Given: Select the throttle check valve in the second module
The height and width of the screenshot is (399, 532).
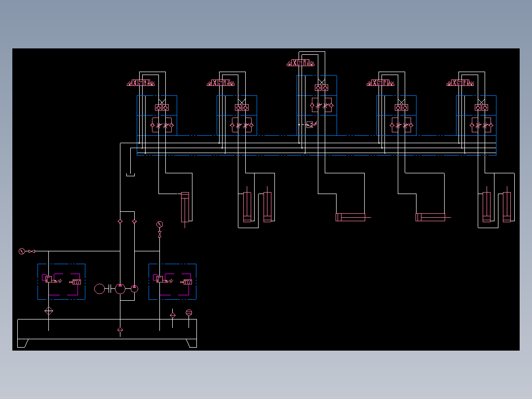Looking at the screenshot, I should [x=242, y=125].
